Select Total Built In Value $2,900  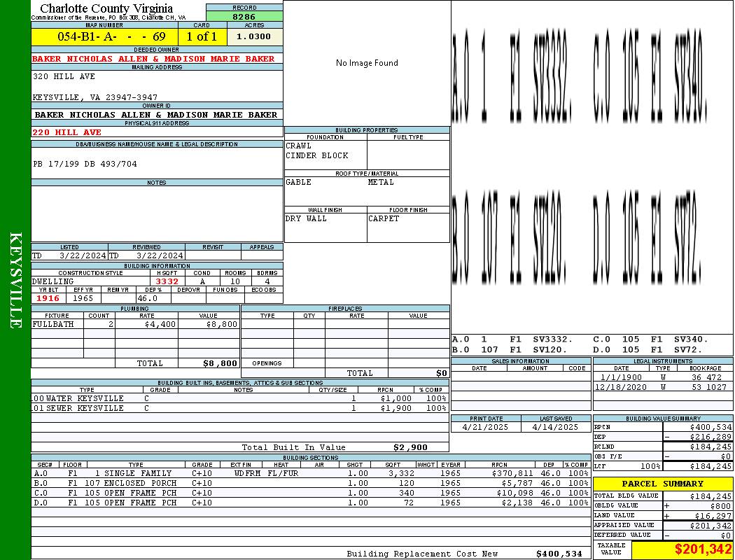tap(410, 447)
